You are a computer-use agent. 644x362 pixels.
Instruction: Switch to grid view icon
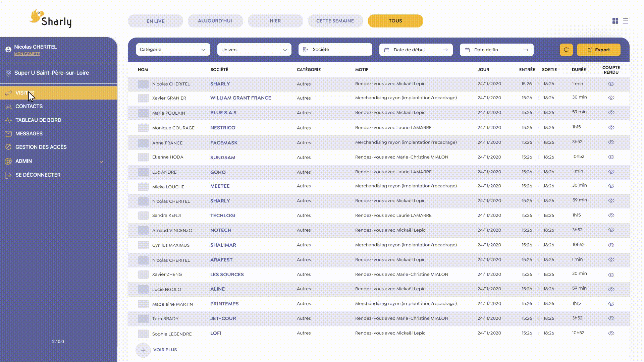(x=615, y=21)
